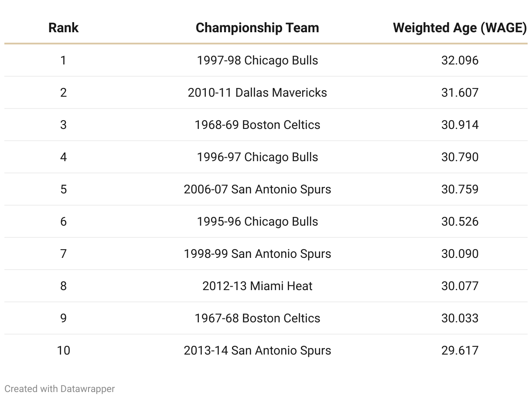Click the Championship Team column header
The height and width of the screenshot is (399, 532).
coord(257,28)
